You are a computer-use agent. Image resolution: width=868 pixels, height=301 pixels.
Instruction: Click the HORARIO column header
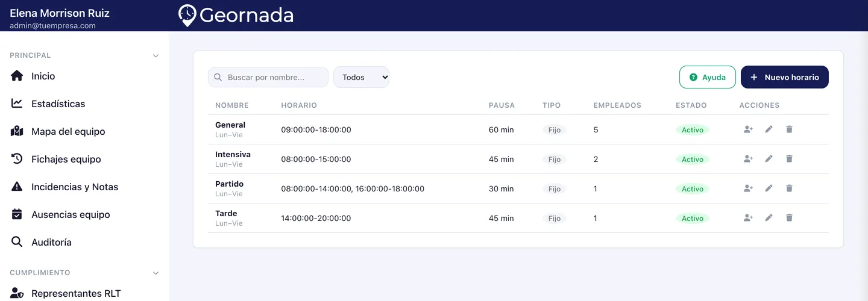coord(299,105)
